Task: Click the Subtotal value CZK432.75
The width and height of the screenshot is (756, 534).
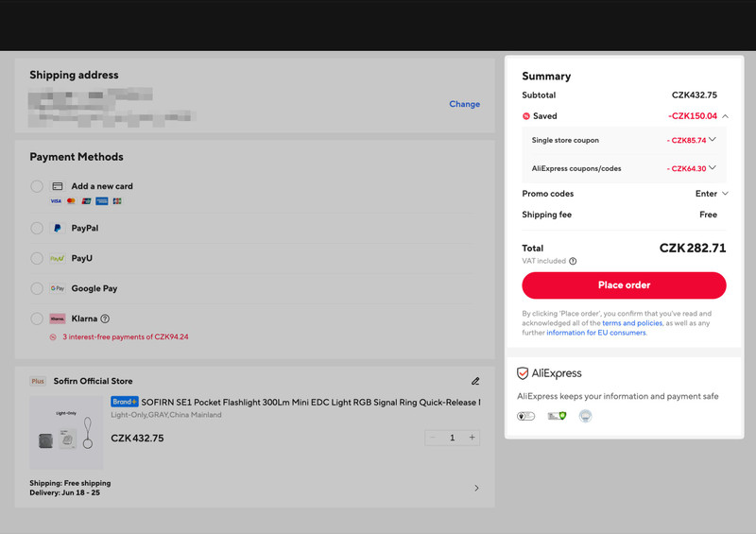Action: [x=695, y=95]
